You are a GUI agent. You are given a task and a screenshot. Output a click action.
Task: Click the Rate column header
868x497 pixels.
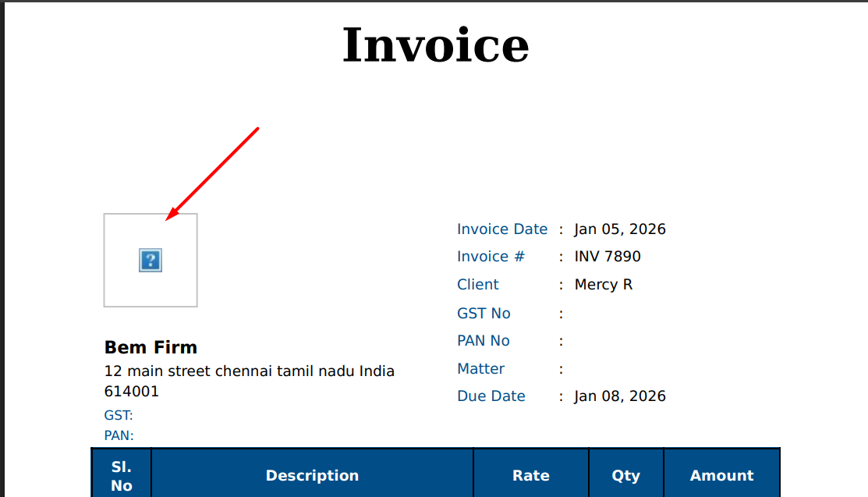click(x=531, y=475)
